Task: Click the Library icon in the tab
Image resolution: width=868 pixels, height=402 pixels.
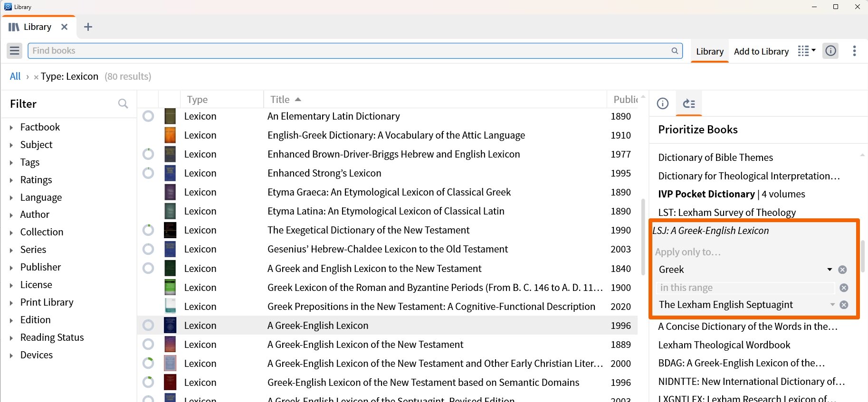Action: pos(14,27)
